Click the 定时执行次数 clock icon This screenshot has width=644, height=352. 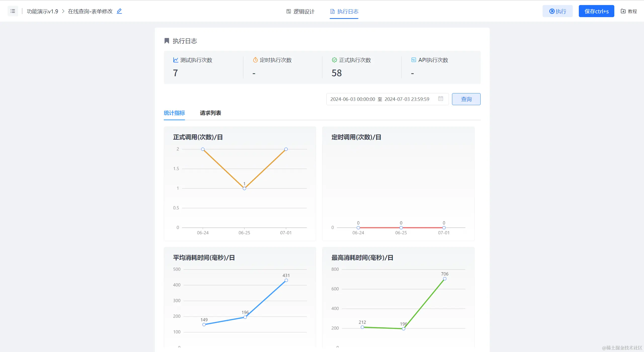point(255,60)
